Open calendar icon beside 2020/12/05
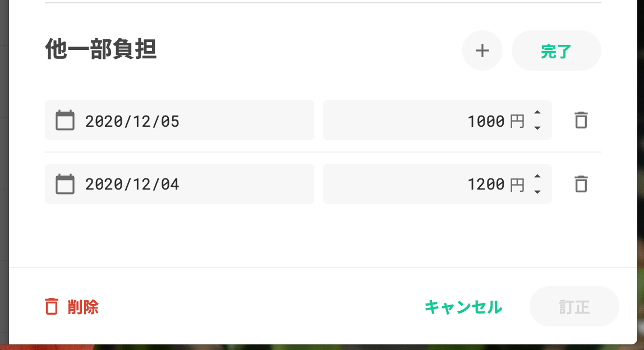 (x=65, y=121)
